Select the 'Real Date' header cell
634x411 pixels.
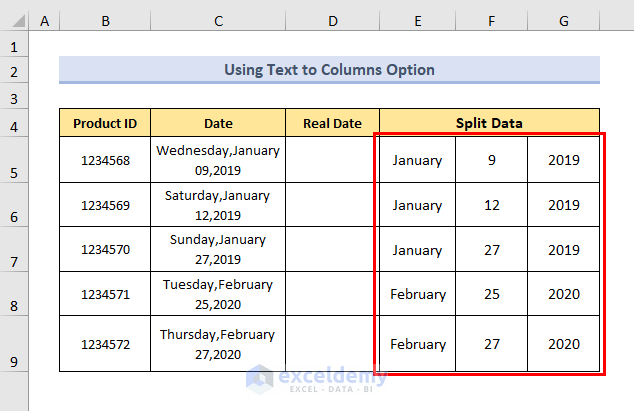click(x=332, y=123)
